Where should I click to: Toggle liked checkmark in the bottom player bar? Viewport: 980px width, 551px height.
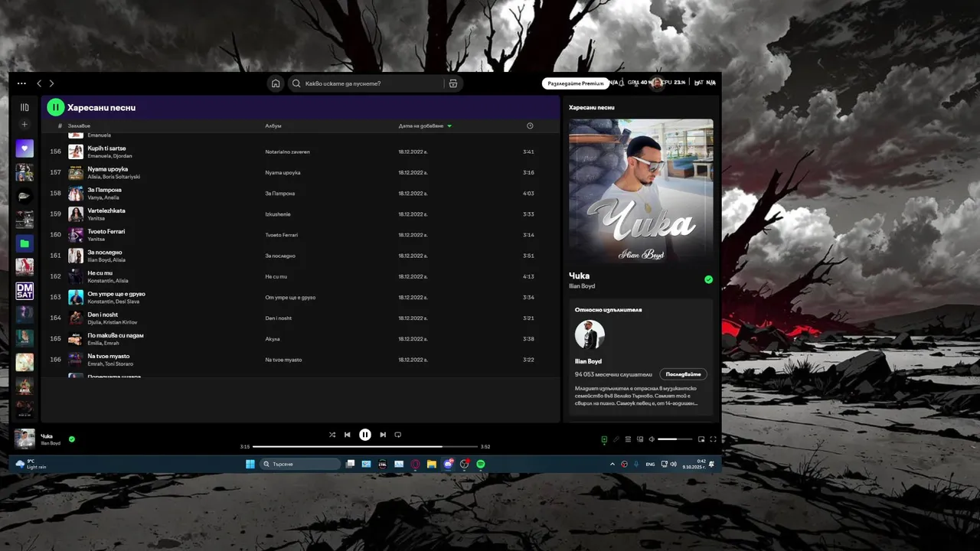pos(72,439)
